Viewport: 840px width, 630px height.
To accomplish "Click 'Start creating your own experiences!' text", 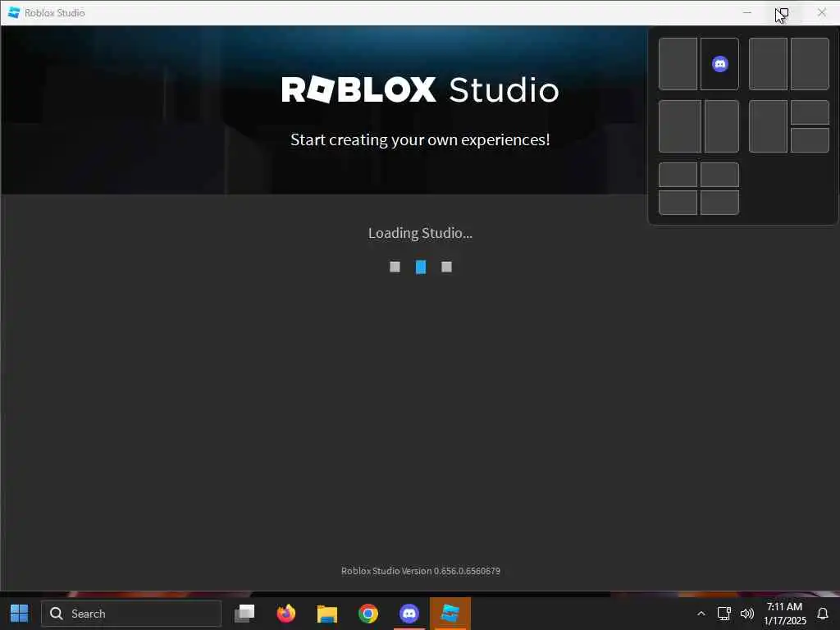I will [420, 139].
